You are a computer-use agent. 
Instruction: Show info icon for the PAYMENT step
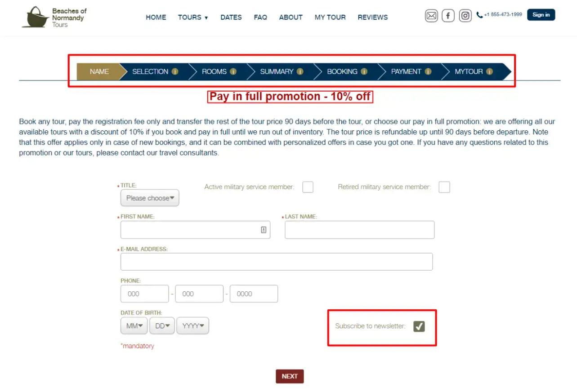428,71
